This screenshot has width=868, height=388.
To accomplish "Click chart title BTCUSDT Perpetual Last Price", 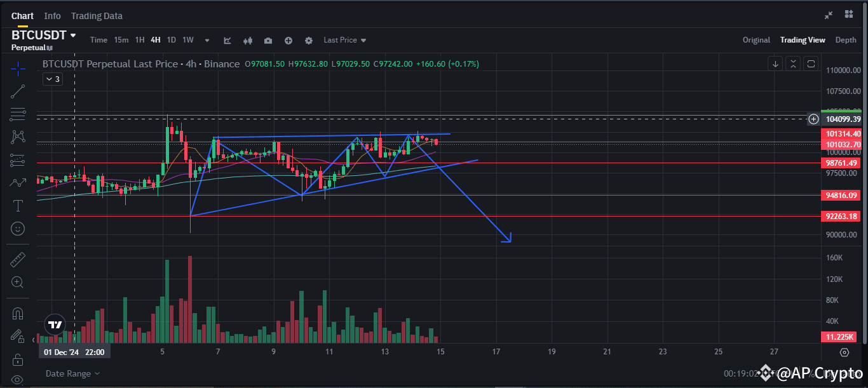I will tap(141, 64).
